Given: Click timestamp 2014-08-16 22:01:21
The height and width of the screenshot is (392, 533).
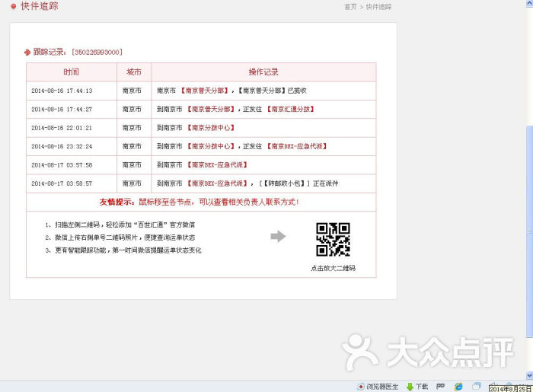Looking at the screenshot, I should point(62,128).
